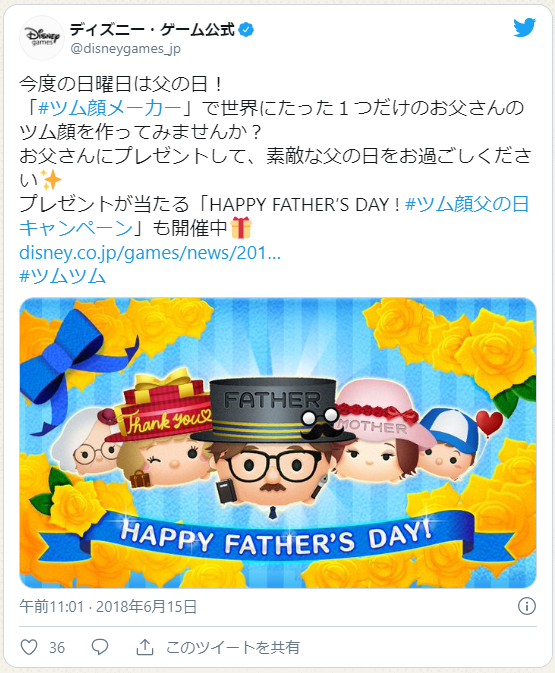
Task: Click the Disney Games profile avatar
Action: tap(42, 38)
